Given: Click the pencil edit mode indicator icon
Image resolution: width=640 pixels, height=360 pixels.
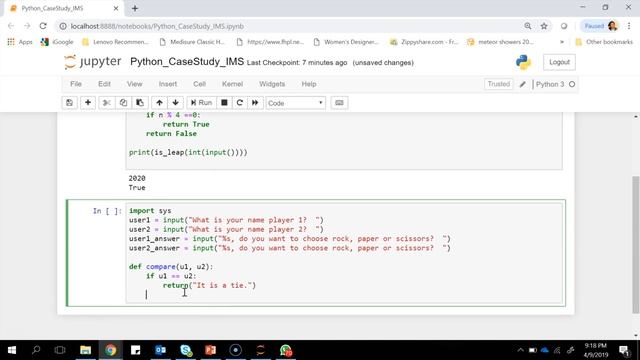Looking at the screenshot, I should [x=522, y=84].
